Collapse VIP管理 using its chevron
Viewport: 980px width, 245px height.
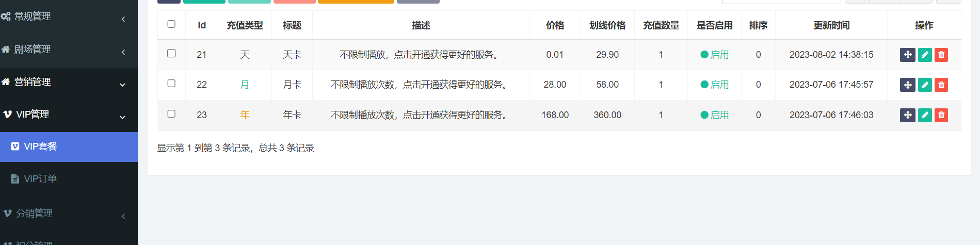[x=122, y=117]
